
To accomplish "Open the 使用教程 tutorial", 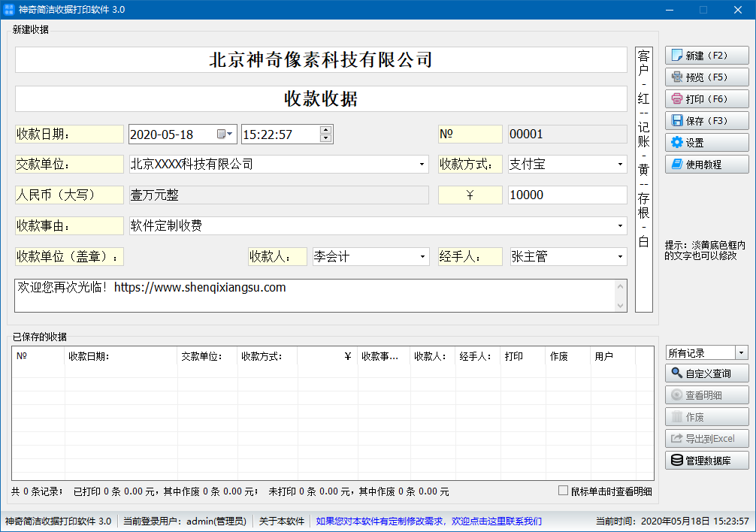I will click(706, 164).
